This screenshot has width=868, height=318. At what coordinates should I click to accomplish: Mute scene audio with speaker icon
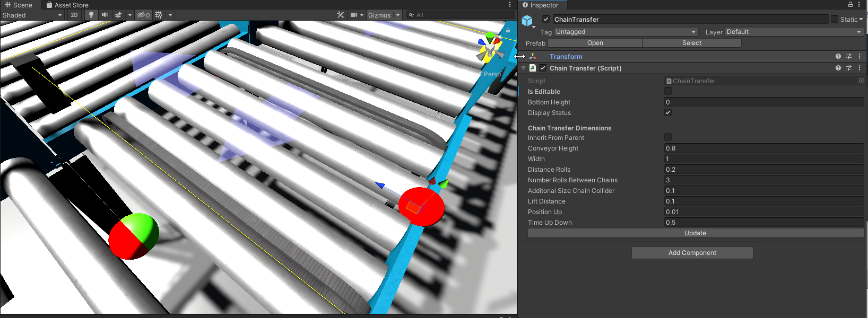point(105,15)
